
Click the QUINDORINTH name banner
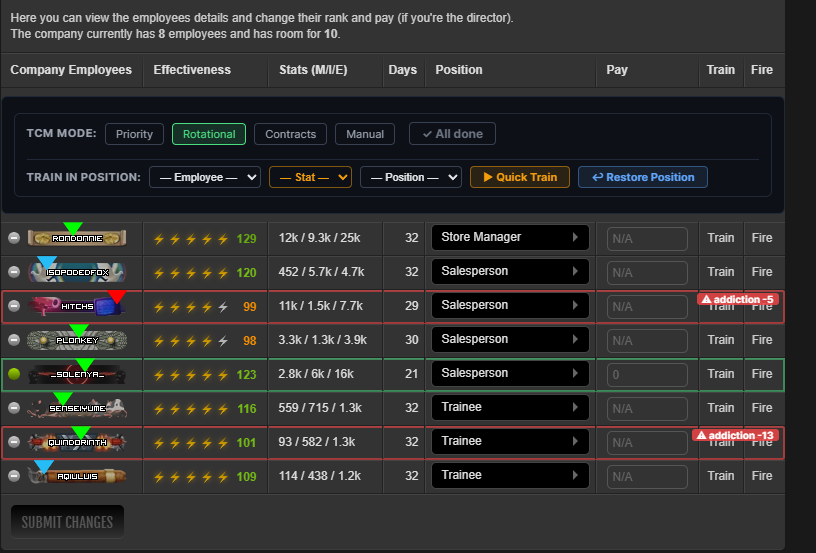click(77, 442)
